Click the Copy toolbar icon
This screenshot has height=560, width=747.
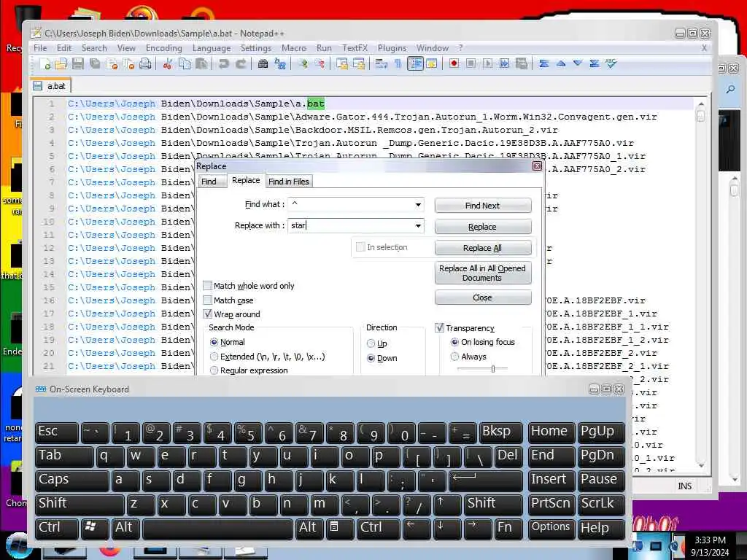tap(185, 64)
